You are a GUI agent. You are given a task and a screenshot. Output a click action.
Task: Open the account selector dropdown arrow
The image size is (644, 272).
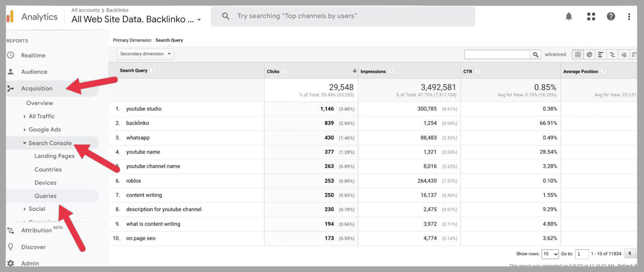tap(199, 20)
